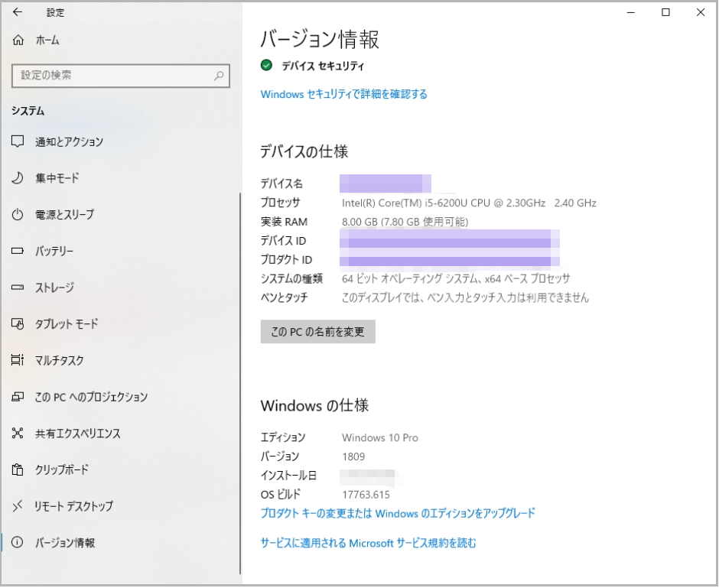Click the バッテリー battery icon

[18, 251]
